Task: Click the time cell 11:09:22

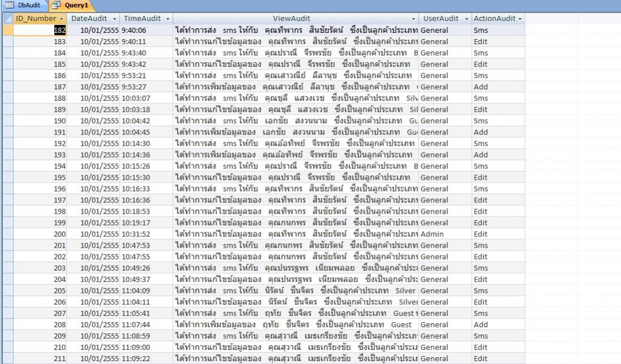Action: tap(146, 358)
